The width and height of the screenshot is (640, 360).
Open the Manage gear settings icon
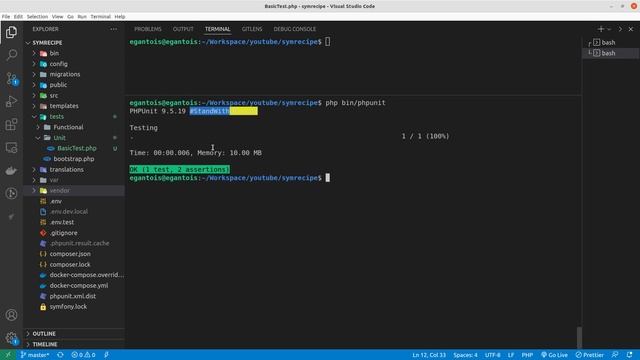coord(11,338)
